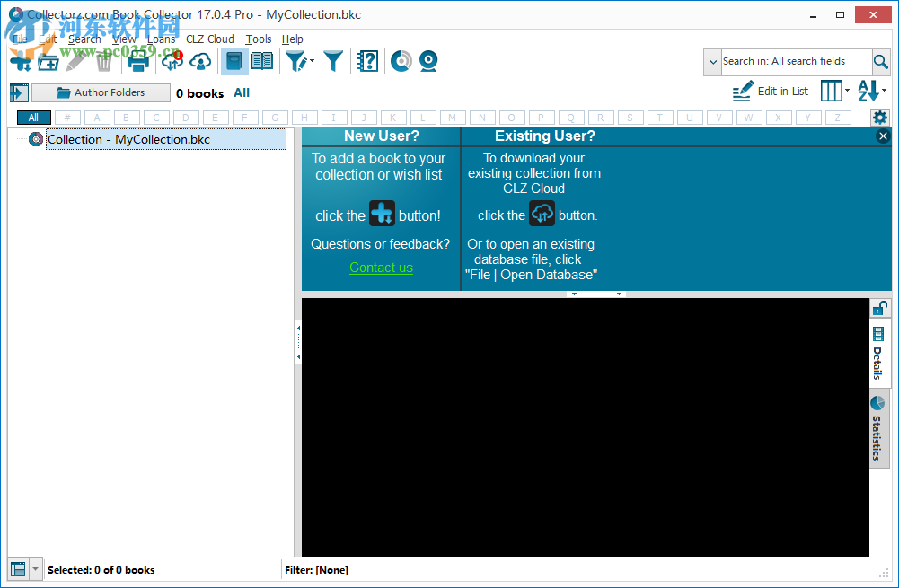The width and height of the screenshot is (899, 588).
Task: Open the manual notebook question mark icon
Action: (x=367, y=61)
